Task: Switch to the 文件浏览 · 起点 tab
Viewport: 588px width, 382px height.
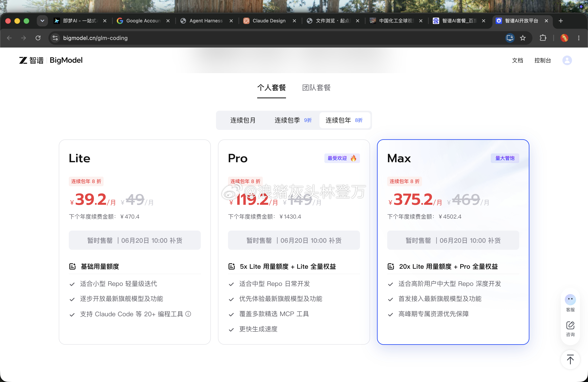Action: 333,21
